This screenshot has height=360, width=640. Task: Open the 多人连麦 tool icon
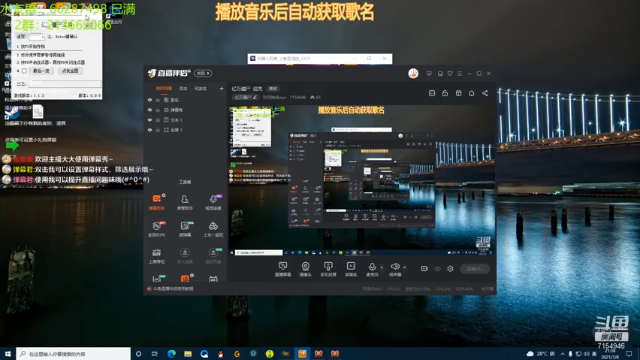(184, 256)
